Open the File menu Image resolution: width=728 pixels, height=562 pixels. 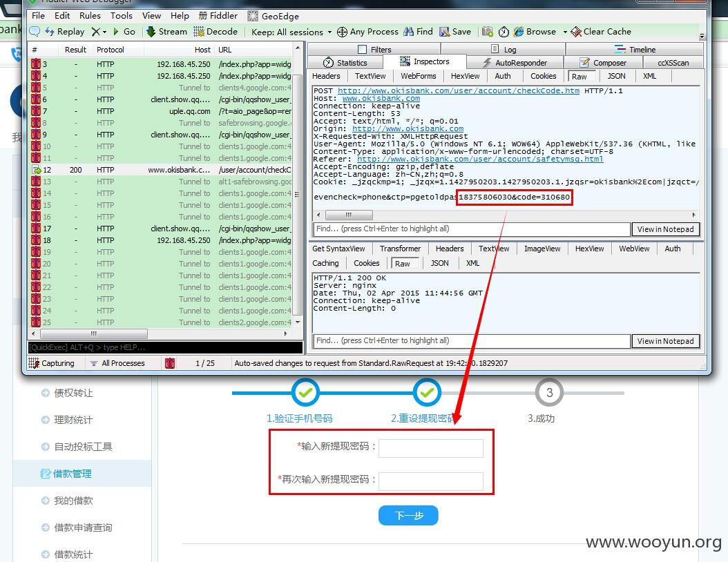click(x=38, y=16)
